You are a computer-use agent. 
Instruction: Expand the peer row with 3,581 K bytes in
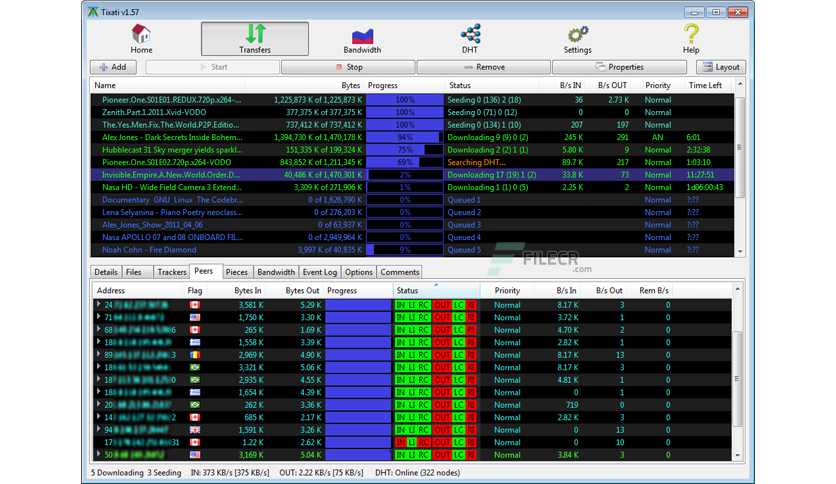tap(98, 305)
